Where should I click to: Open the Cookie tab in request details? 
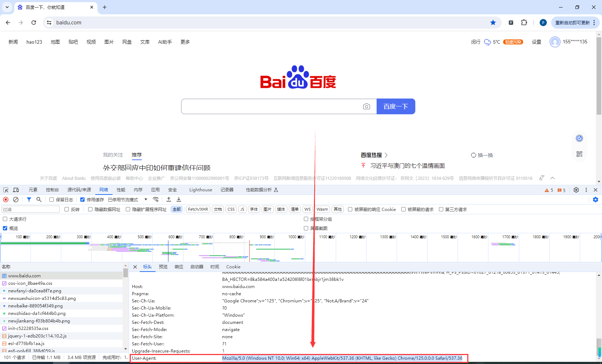click(233, 267)
